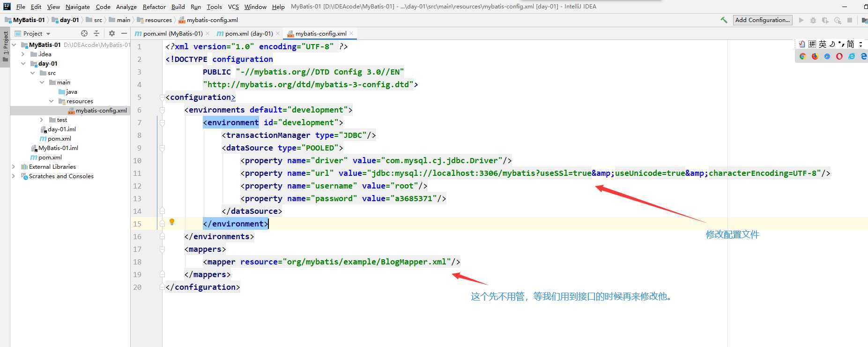Select MyBatis-01.iml file in tree
868x347 pixels.
[54, 148]
